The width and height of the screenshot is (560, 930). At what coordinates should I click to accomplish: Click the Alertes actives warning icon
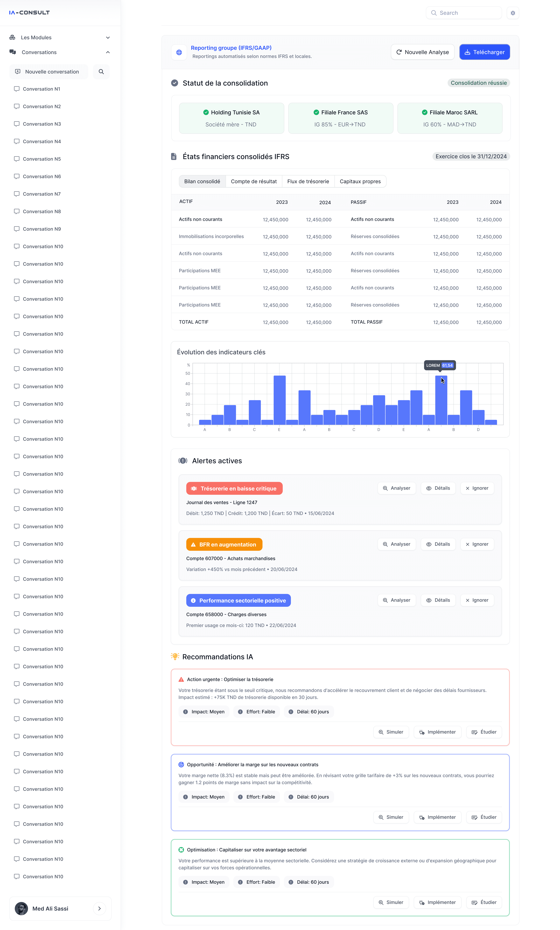(183, 461)
